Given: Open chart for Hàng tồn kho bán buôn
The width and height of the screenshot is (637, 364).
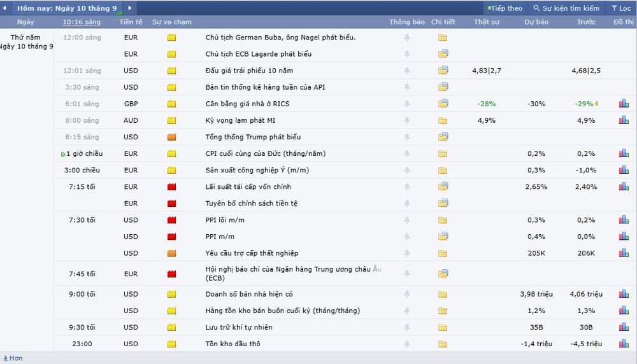Looking at the screenshot, I should 624,311.
